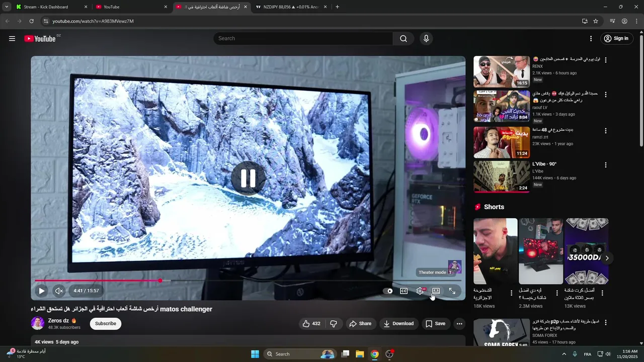Share the video
The height and width of the screenshot is (362, 644).
click(x=360, y=323)
